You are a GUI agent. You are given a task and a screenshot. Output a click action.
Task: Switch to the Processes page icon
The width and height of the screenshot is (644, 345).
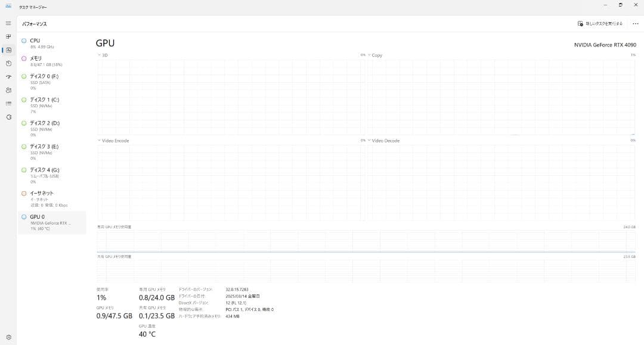[x=8, y=36]
